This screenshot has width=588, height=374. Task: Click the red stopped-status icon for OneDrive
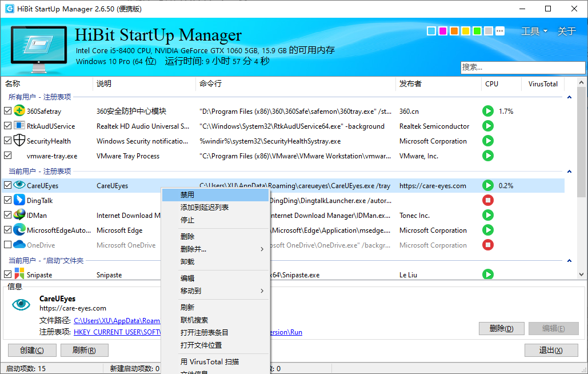[x=487, y=245]
